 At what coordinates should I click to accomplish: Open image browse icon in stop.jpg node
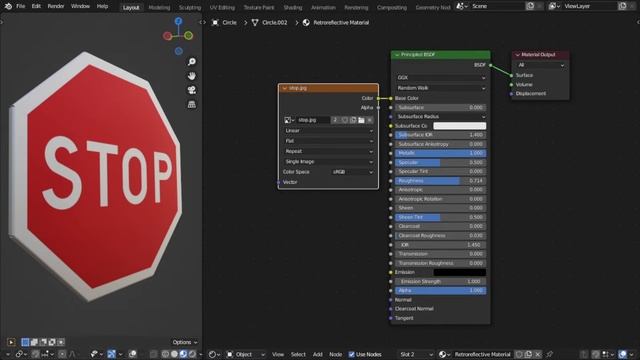pos(289,120)
